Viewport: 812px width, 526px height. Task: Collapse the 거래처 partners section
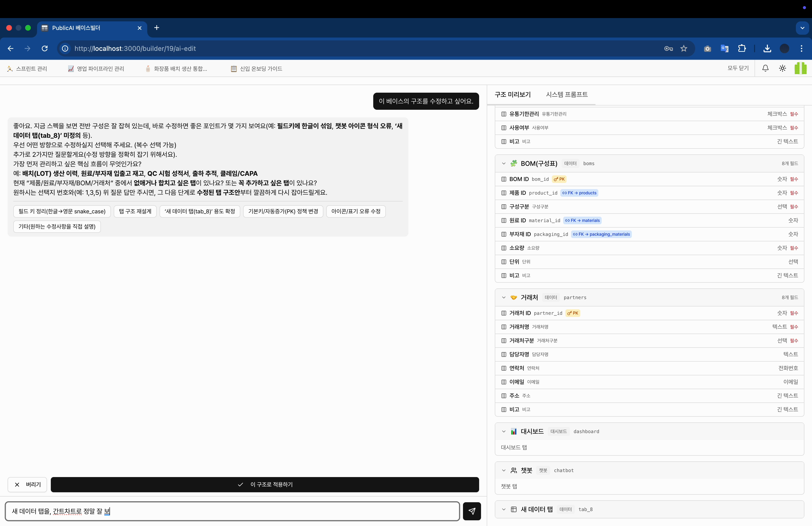click(x=504, y=297)
